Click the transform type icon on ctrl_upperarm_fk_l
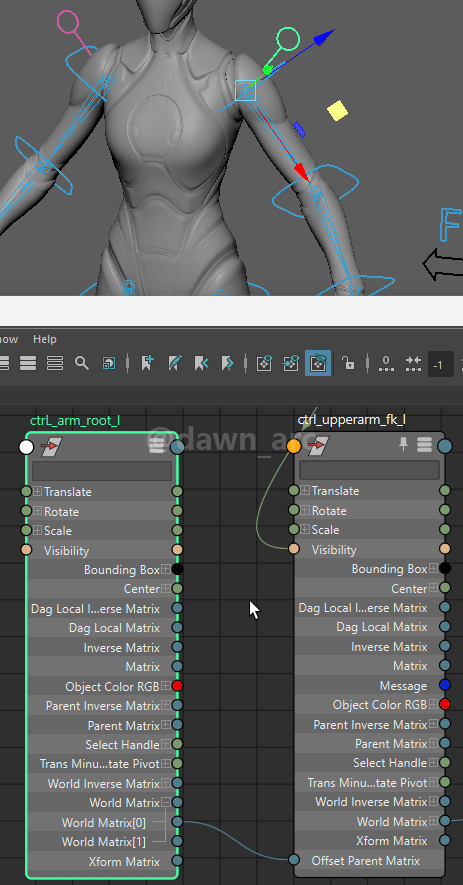Image resolution: width=463 pixels, height=885 pixels. [318, 446]
